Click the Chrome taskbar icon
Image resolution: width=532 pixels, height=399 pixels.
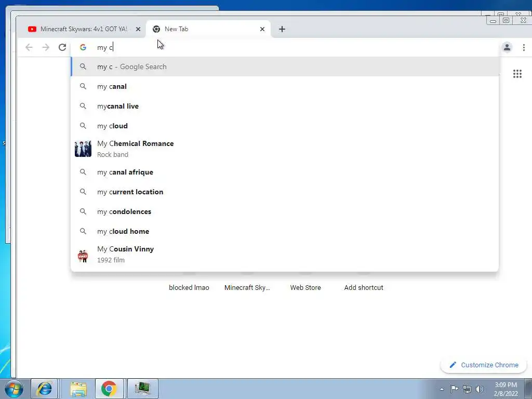click(109, 389)
